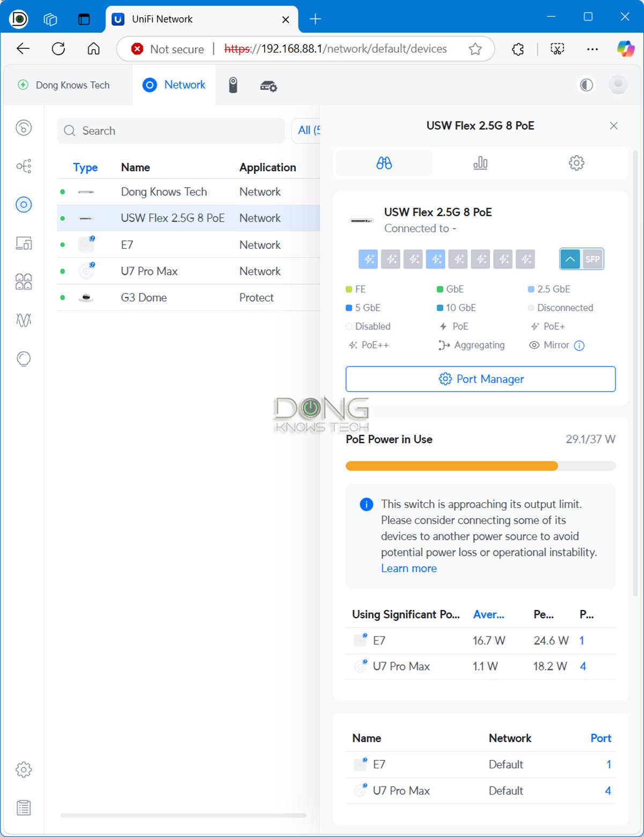
Task: Click the Mirror info icon
Action: [x=579, y=346]
